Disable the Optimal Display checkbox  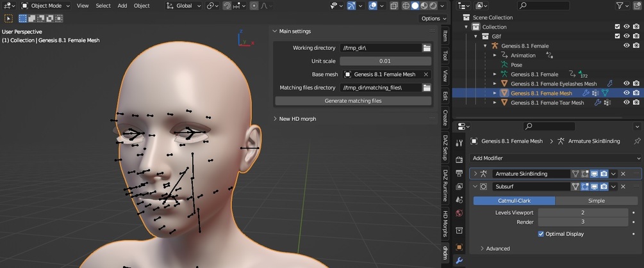click(x=541, y=234)
